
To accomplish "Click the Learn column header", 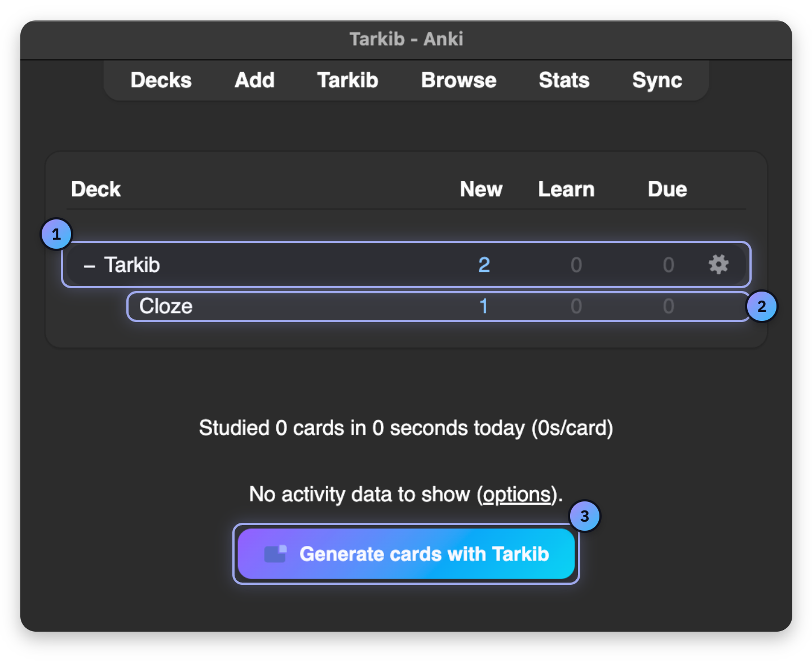I will click(566, 189).
